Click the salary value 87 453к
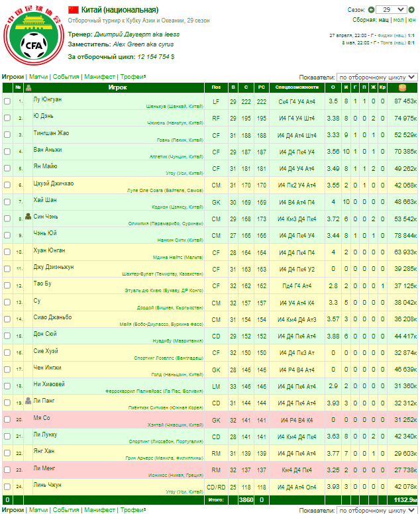Screen dimensions: 420x514 pos(405,101)
